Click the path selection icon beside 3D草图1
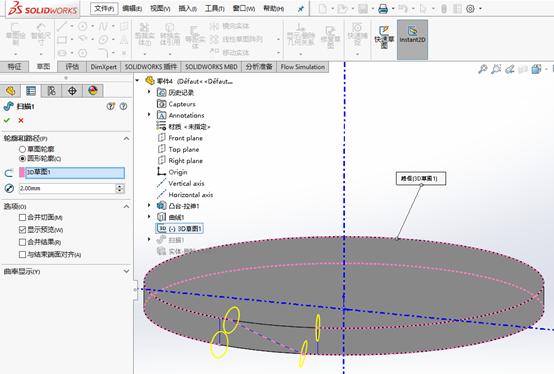Viewport: 554px width, 374px height. point(9,173)
